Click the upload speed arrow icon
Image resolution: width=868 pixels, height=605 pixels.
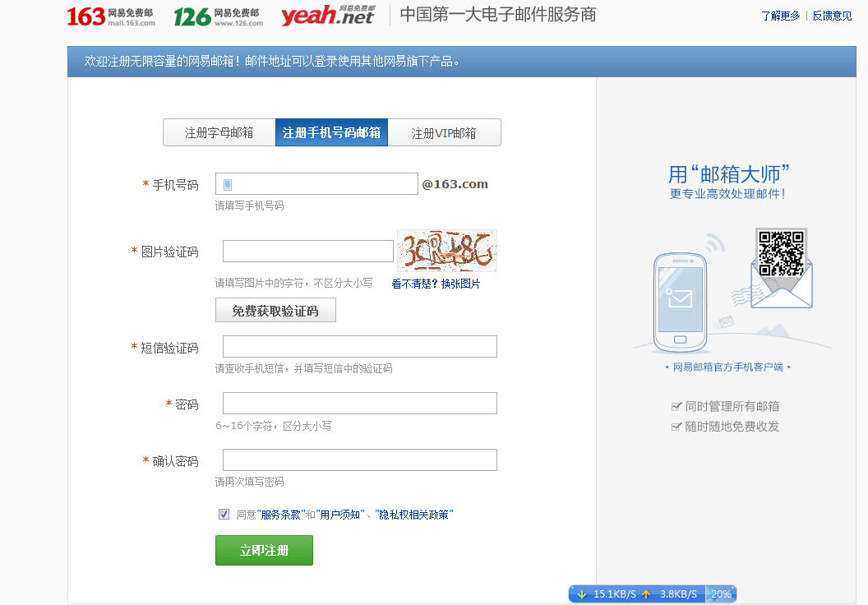pyautogui.click(x=646, y=594)
